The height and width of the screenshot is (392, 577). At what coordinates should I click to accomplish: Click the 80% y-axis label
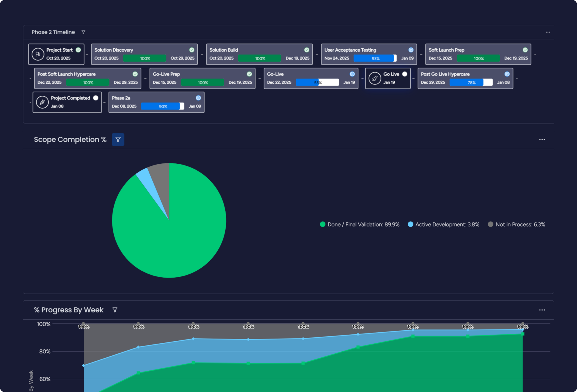45,351
